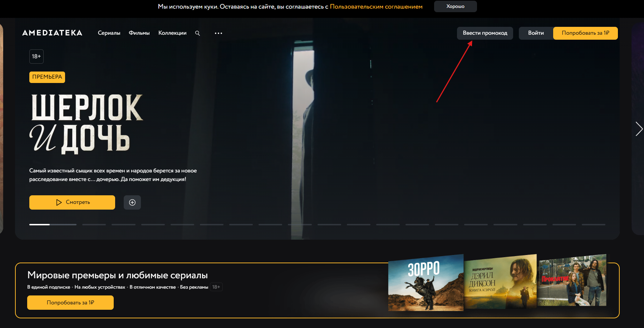
Task: Click the Мировые премьеры и любимые сериалы heading
Action: 118,275
